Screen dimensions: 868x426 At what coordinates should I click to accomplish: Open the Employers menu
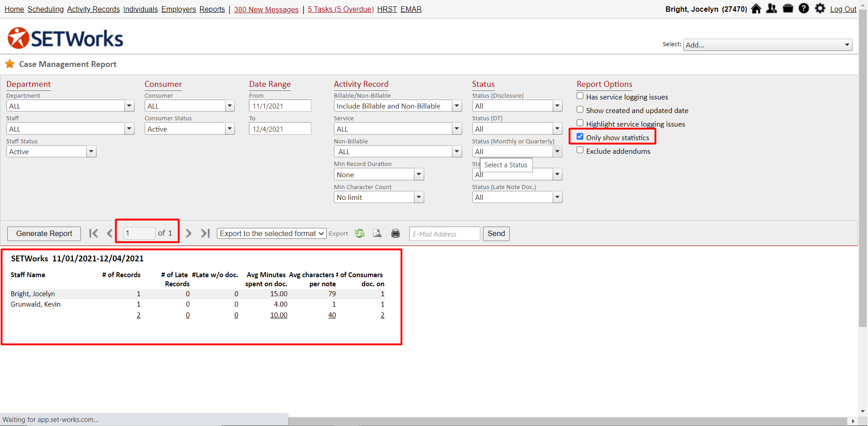[178, 9]
